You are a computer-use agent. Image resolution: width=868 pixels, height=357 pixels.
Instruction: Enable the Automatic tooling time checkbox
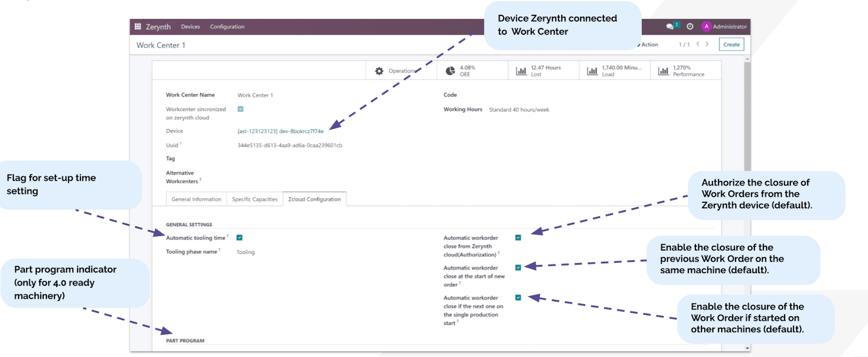coord(240,238)
